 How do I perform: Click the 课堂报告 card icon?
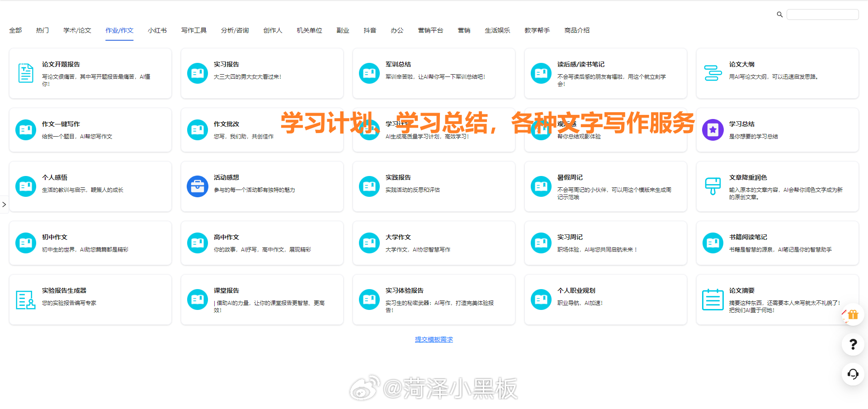(x=198, y=300)
